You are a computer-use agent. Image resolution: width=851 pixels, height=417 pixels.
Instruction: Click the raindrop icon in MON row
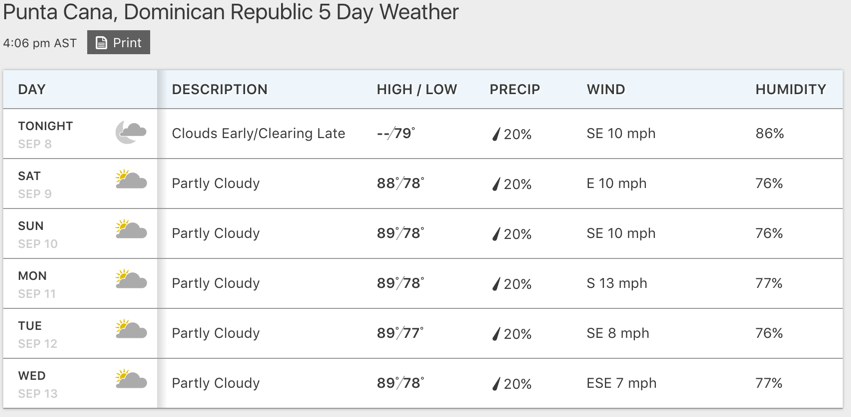point(496,284)
